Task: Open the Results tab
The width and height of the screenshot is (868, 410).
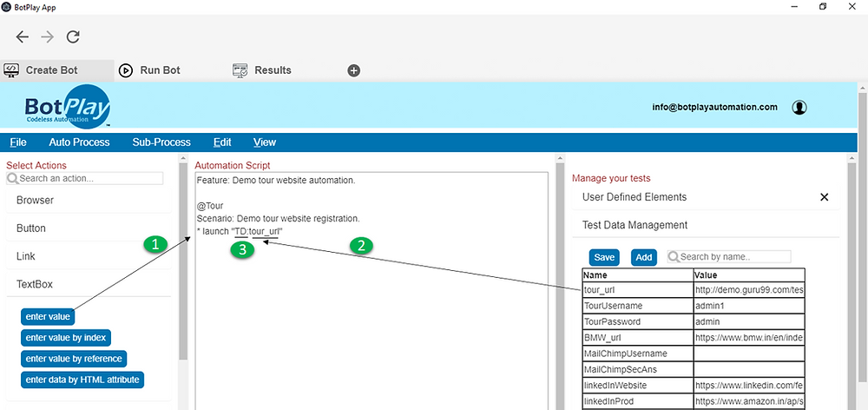Action: (262, 70)
